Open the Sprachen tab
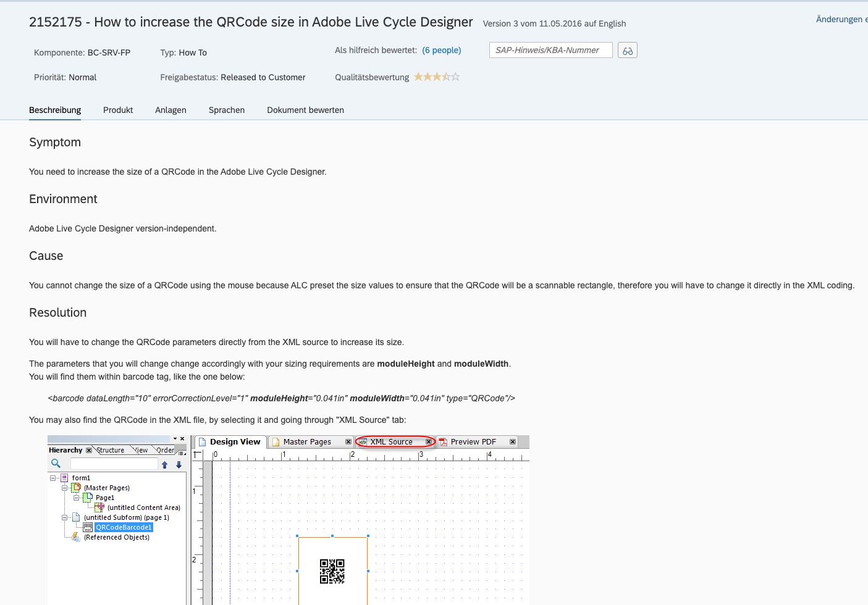Image resolution: width=868 pixels, height=605 pixels. [x=226, y=110]
